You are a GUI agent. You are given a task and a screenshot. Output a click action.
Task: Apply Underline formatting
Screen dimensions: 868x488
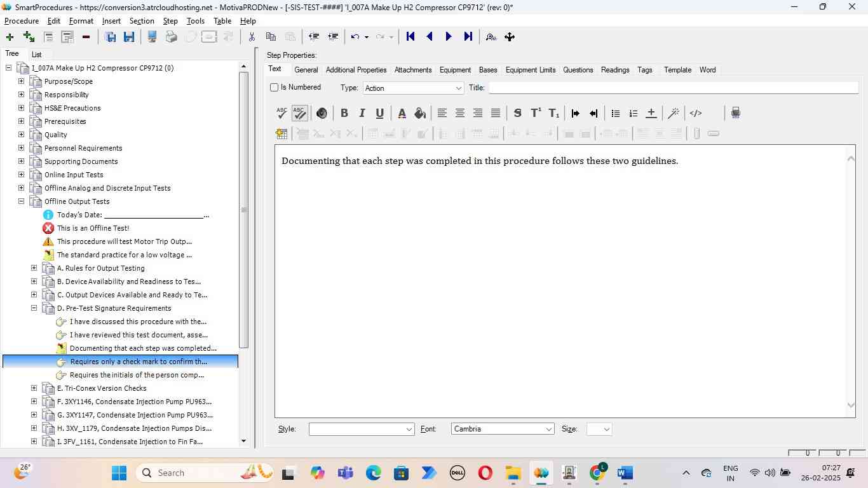pos(379,113)
